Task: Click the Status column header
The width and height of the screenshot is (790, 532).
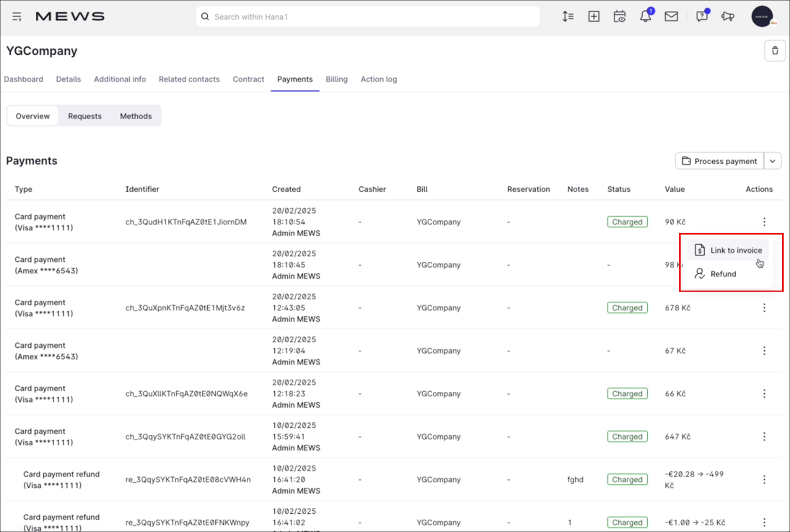Action: click(619, 189)
